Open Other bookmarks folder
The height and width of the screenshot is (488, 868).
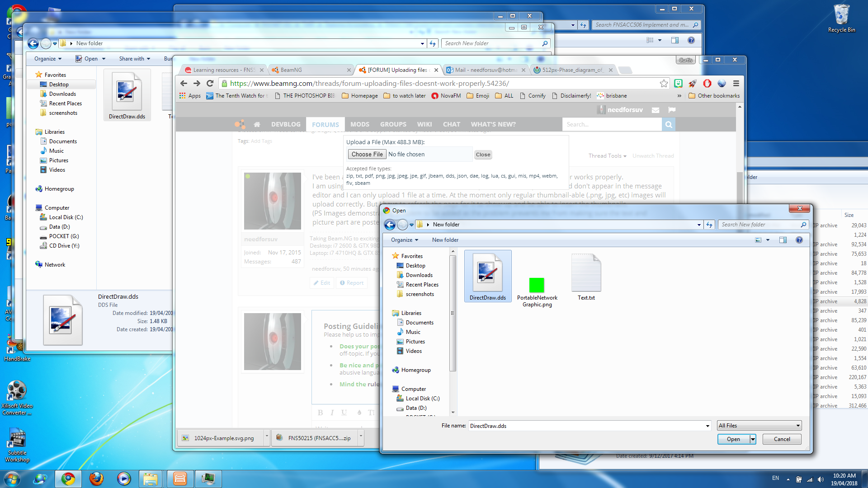tap(714, 96)
